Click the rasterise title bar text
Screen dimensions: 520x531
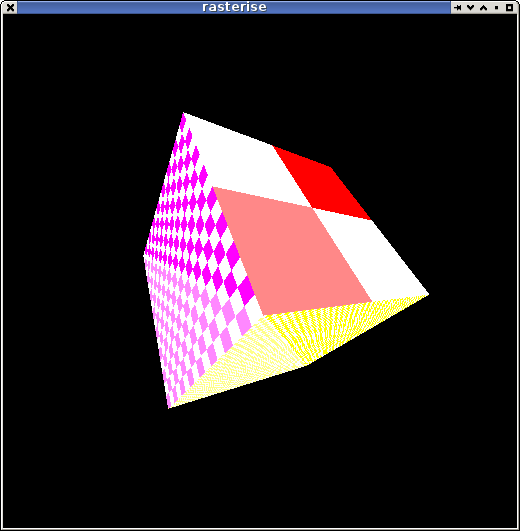tap(234, 7)
